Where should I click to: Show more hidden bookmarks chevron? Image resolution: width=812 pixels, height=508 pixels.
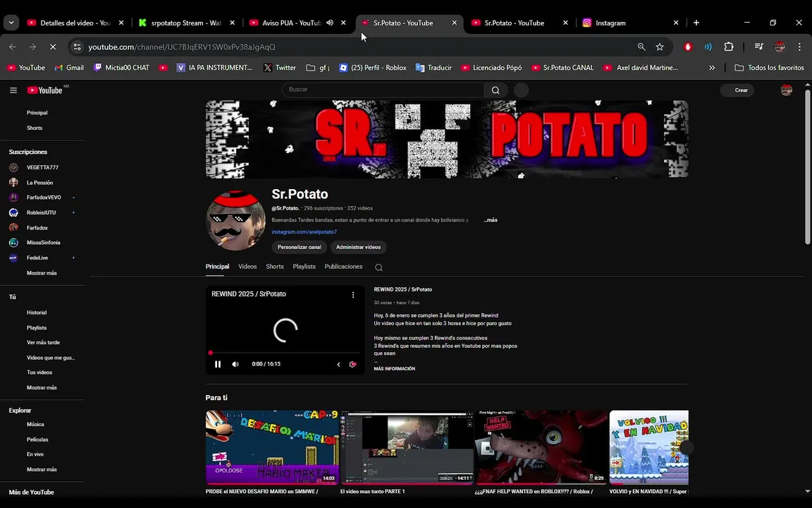point(712,68)
